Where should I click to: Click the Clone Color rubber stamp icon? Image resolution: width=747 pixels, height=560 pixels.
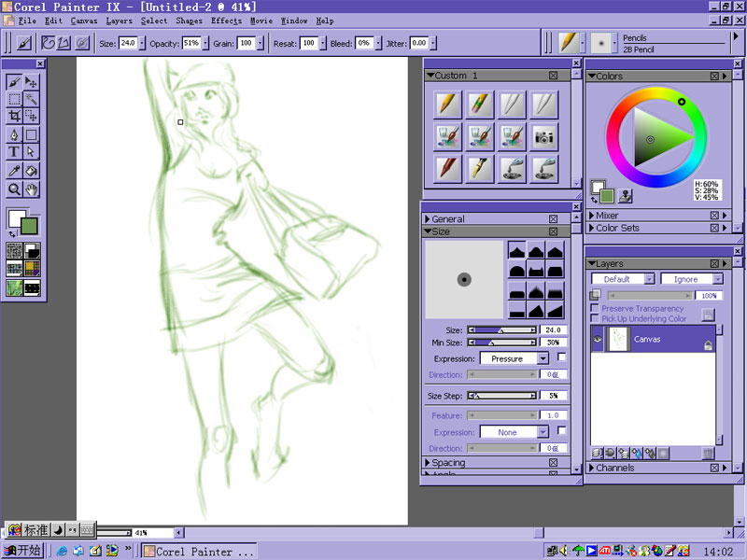625,196
